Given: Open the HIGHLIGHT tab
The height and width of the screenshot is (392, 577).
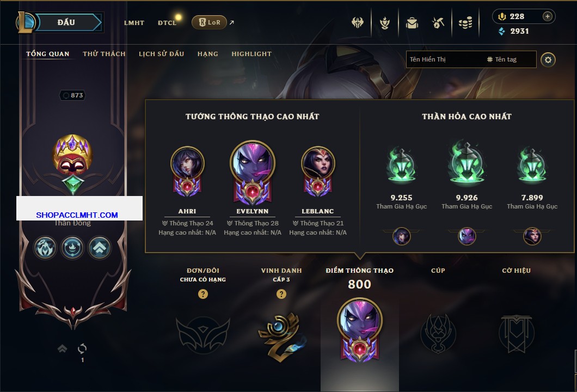Looking at the screenshot, I should point(251,54).
